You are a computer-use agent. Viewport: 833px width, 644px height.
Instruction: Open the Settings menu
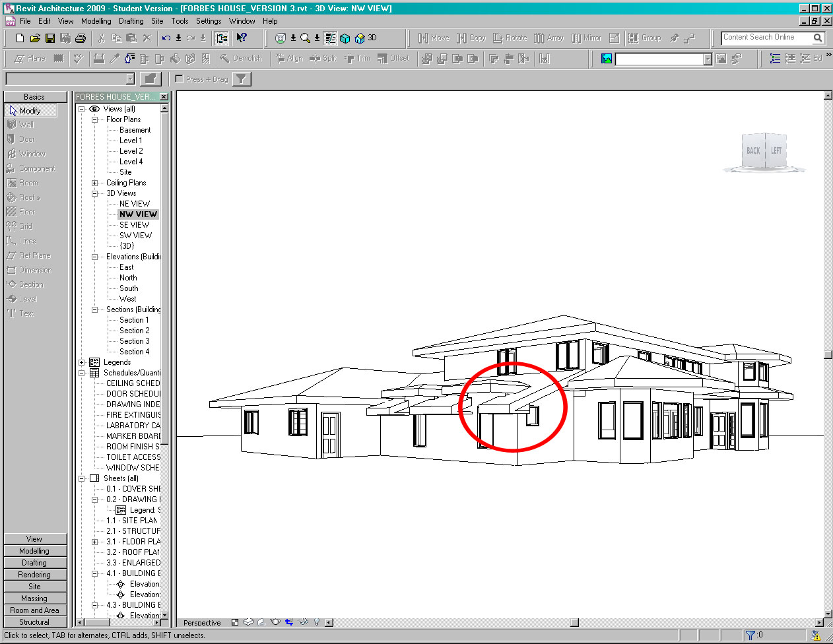209,21
